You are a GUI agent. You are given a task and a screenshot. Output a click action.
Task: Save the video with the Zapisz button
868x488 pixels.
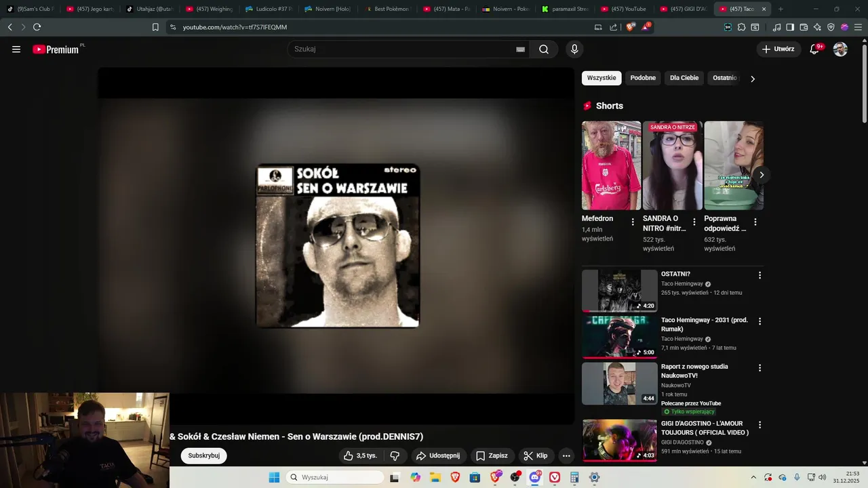click(x=492, y=455)
